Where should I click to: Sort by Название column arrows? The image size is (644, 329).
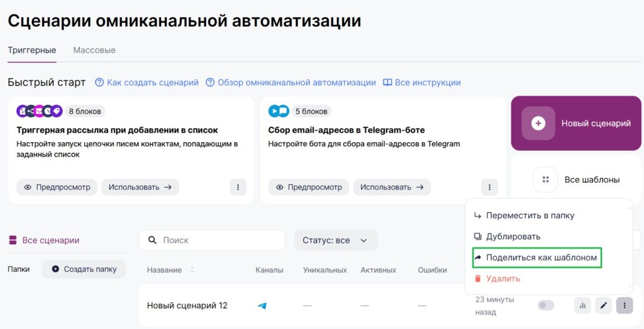[192, 270]
